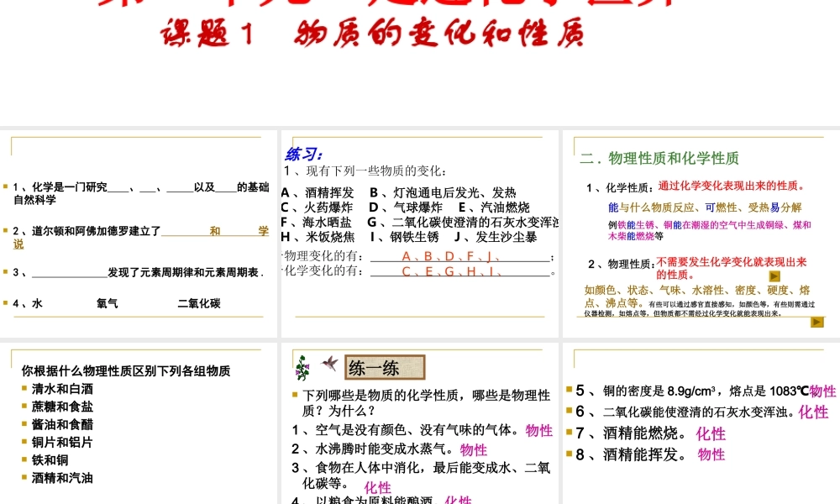Image resolution: width=840 pixels, height=504 pixels.
Task: Click the 化性 answer after 石灰水变浑浊
Action: (813, 412)
